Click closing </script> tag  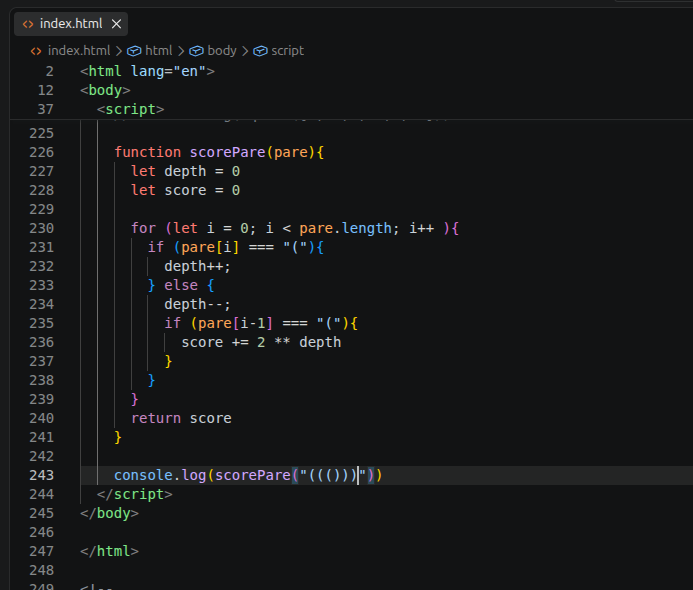pos(134,494)
